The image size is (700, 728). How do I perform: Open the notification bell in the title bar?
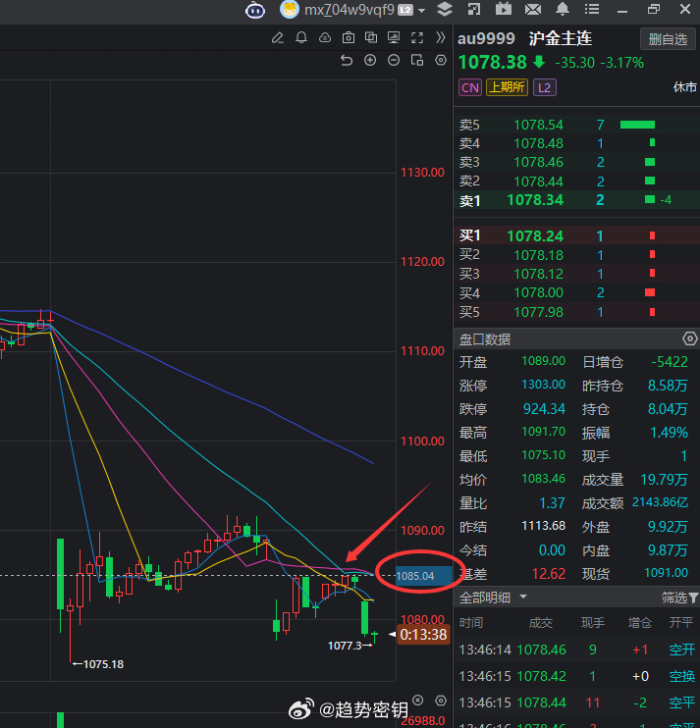pyautogui.click(x=562, y=9)
